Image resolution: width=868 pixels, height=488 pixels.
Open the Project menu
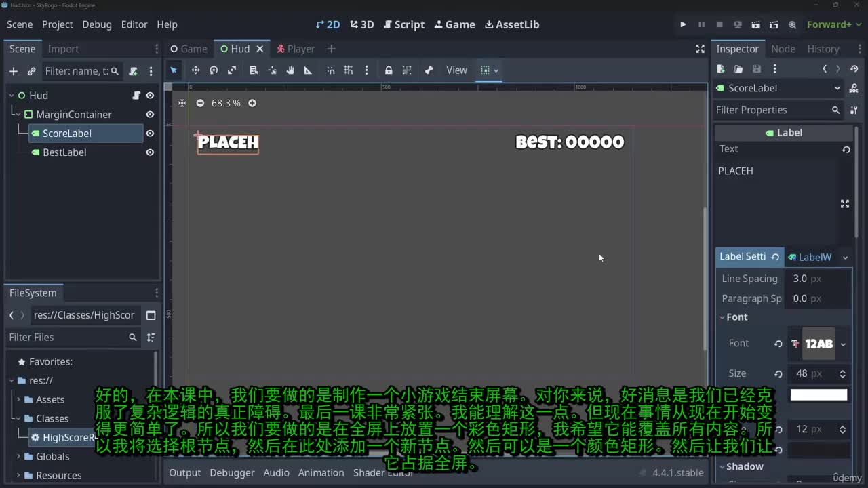(x=57, y=24)
